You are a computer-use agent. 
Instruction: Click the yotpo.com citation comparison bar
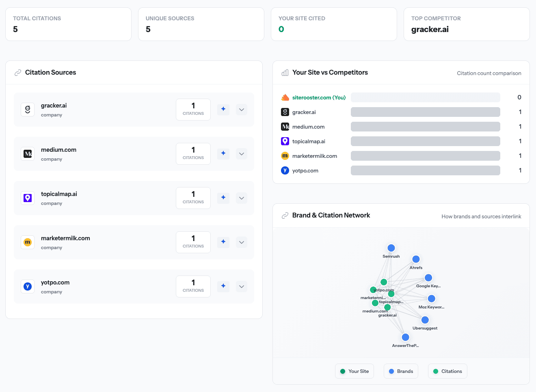point(426,170)
